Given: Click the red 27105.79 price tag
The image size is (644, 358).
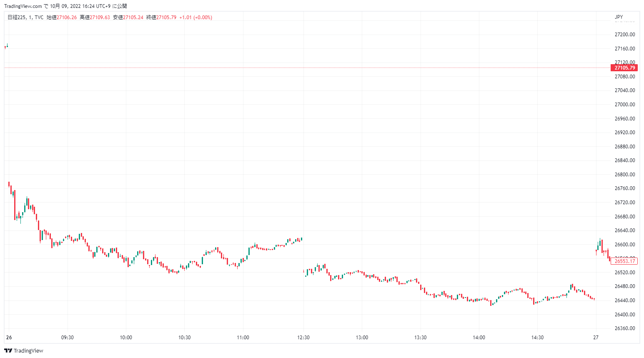Looking at the screenshot, I should (x=624, y=68).
